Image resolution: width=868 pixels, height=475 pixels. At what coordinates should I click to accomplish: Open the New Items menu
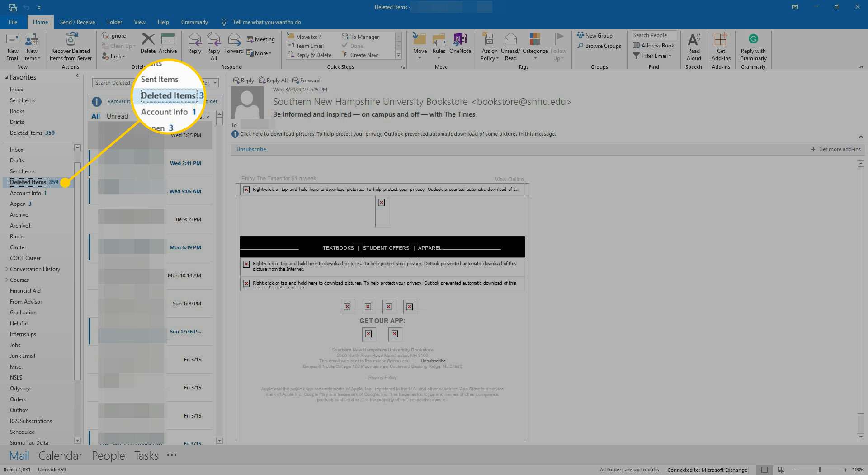coord(32,47)
